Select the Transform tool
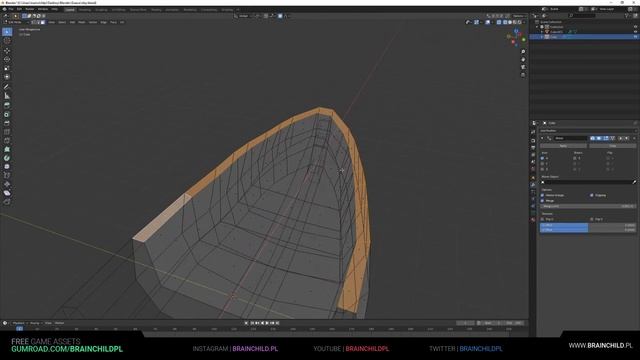Viewport: 640px width, 360px height. pyautogui.click(x=7, y=77)
